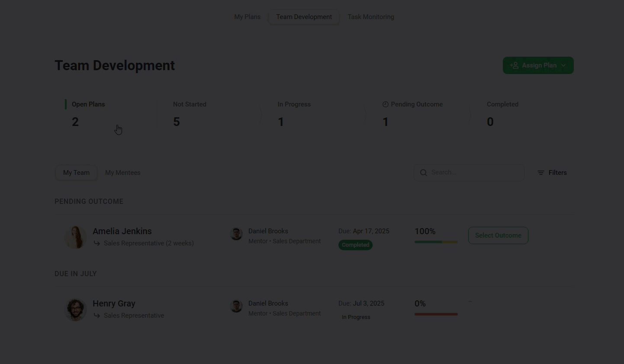Switch to the My Plans tab
The width and height of the screenshot is (624, 364).
(247, 17)
